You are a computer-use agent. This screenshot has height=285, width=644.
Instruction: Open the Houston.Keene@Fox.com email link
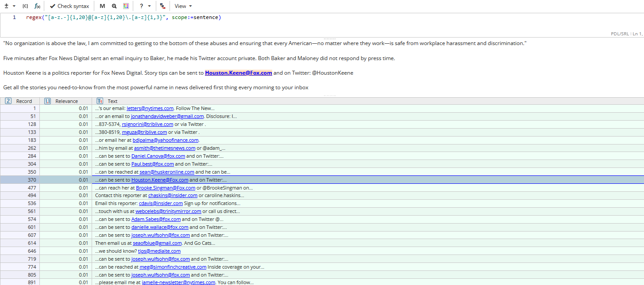pos(239,72)
